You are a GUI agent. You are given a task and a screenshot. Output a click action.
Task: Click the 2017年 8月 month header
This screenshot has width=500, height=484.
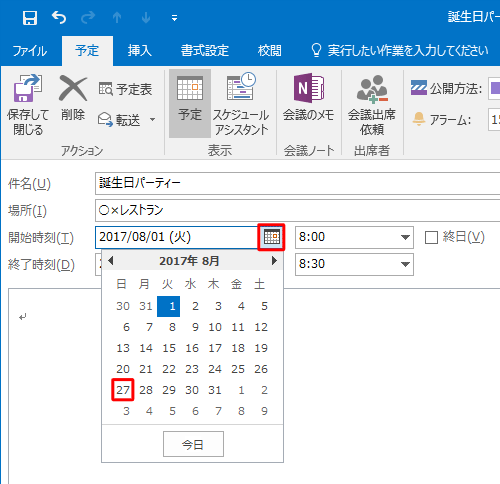pyautogui.click(x=189, y=261)
